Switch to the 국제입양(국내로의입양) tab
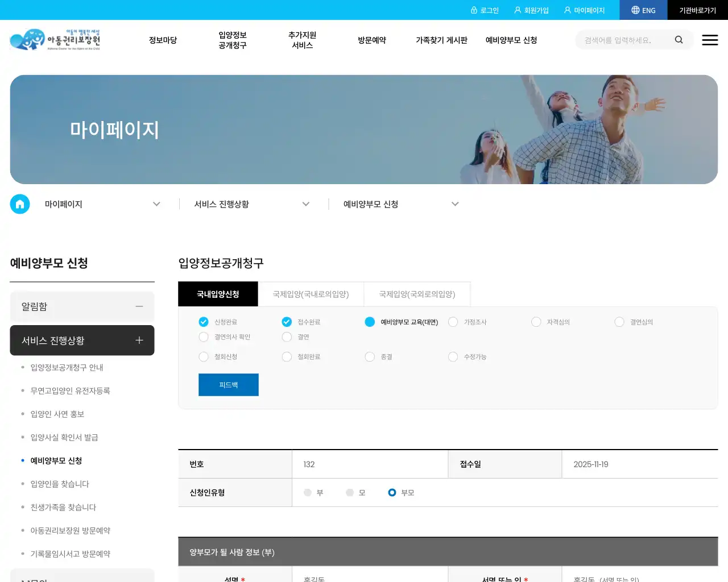728x582 pixels. (x=311, y=294)
